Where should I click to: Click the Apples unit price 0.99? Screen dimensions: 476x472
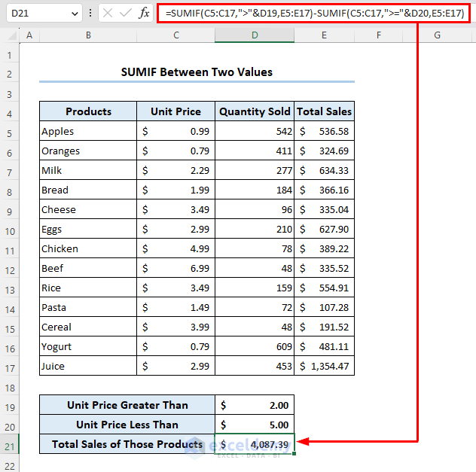pos(175,131)
